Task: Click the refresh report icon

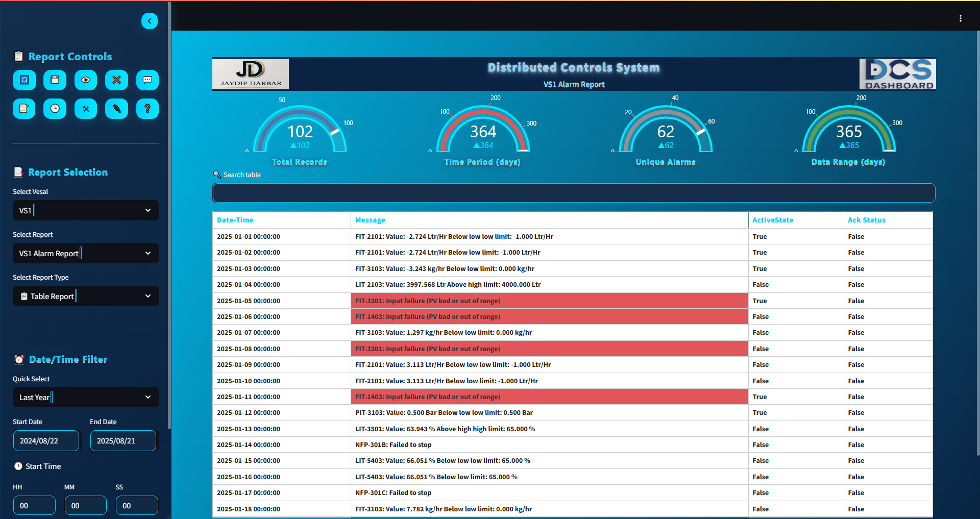Action: pyautogui.click(x=24, y=80)
